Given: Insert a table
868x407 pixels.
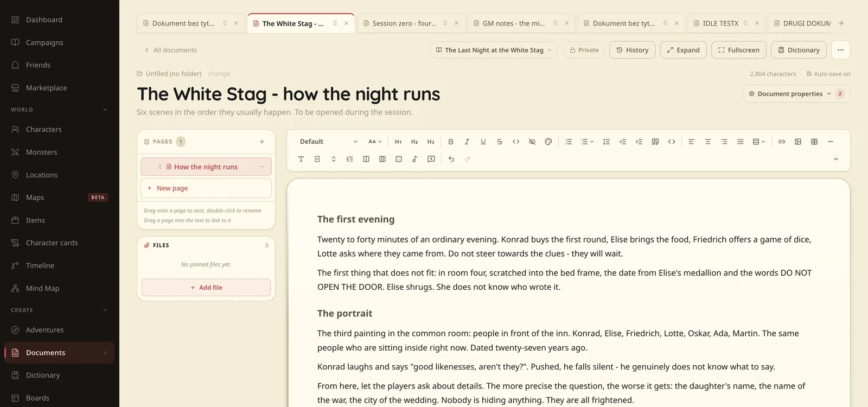Looking at the screenshot, I should coord(814,142).
